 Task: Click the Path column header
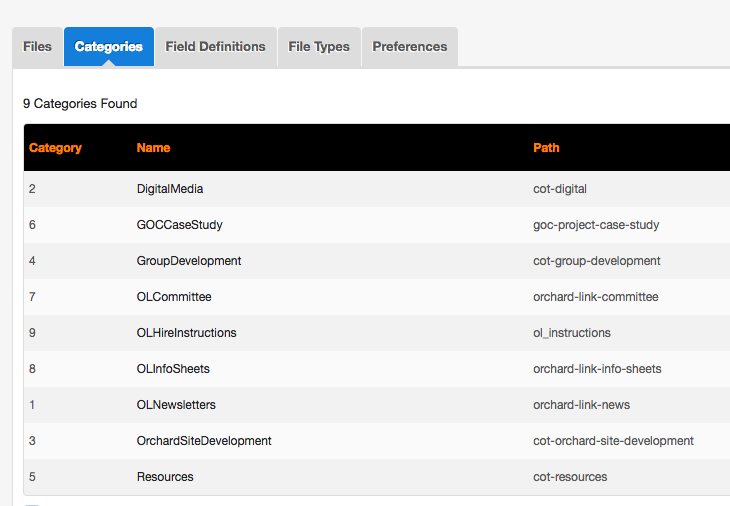click(546, 148)
